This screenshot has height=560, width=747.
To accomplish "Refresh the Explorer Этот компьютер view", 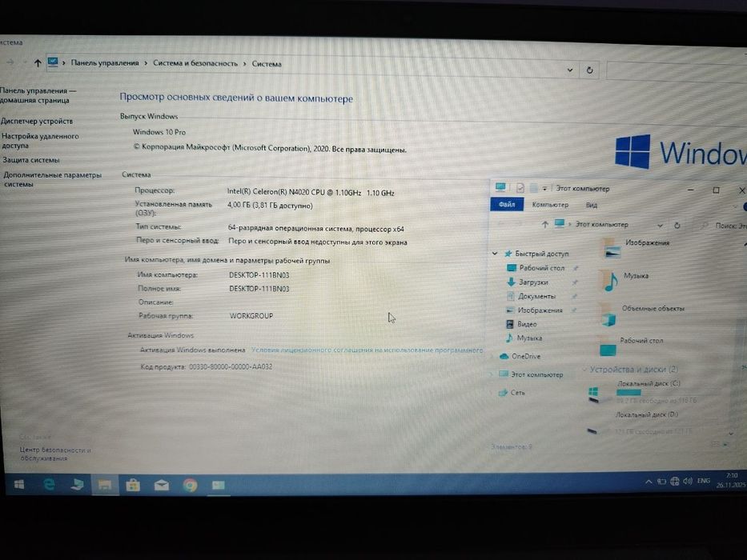I will click(x=677, y=226).
